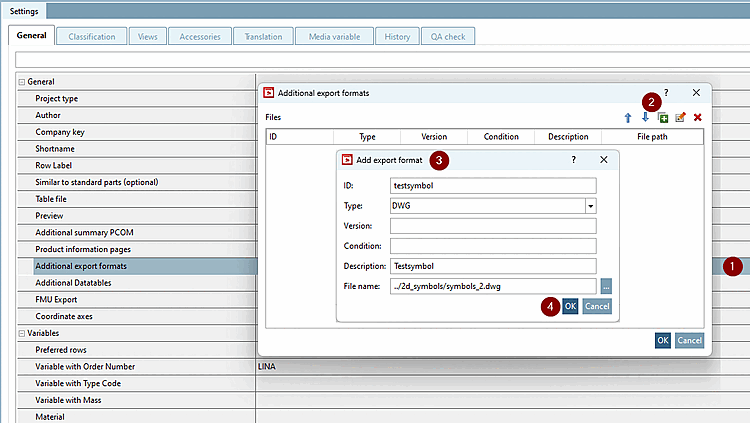The image size is (750, 423).
Task: Click the move down arrow icon
Action: pyautogui.click(x=645, y=118)
